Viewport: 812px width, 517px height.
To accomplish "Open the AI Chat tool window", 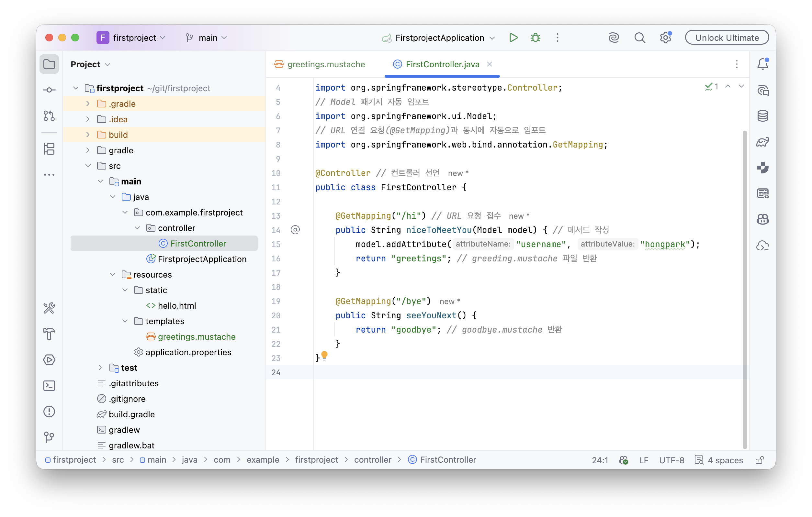I will pyautogui.click(x=763, y=90).
